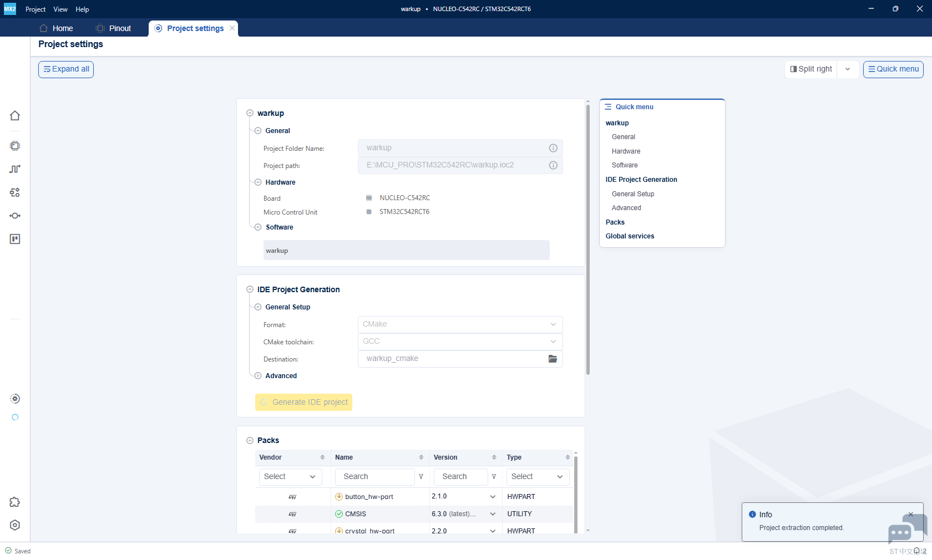Image resolution: width=932 pixels, height=560 pixels.
Task: Collapse the Packs section
Action: pyautogui.click(x=250, y=440)
